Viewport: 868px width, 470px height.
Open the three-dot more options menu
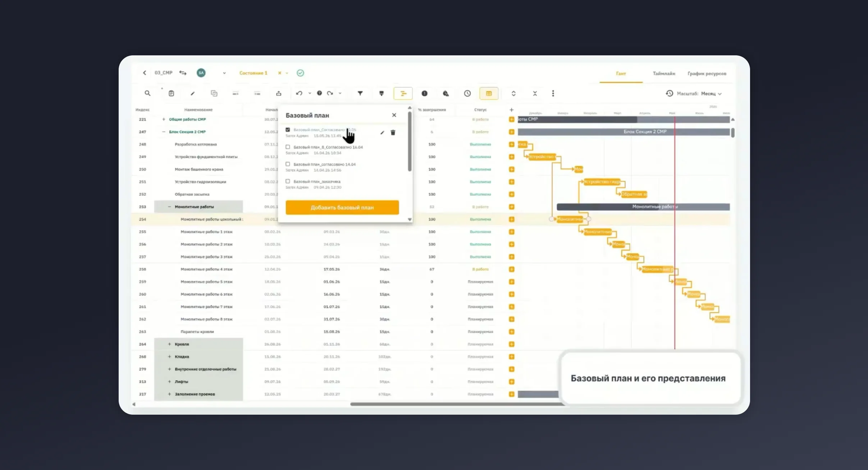coord(553,93)
